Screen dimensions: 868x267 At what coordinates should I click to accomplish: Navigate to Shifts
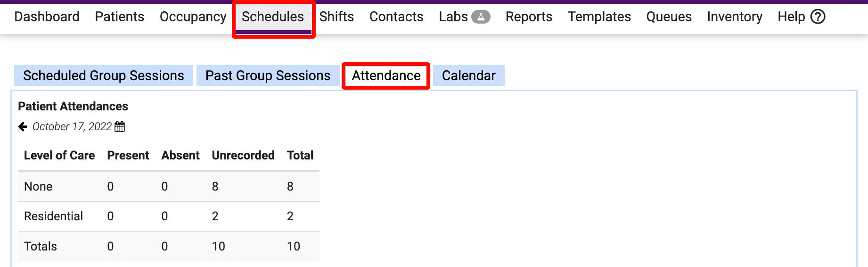[336, 17]
